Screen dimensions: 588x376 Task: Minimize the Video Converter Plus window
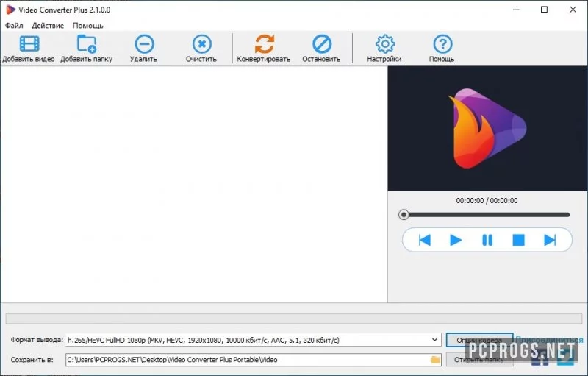[x=516, y=10]
